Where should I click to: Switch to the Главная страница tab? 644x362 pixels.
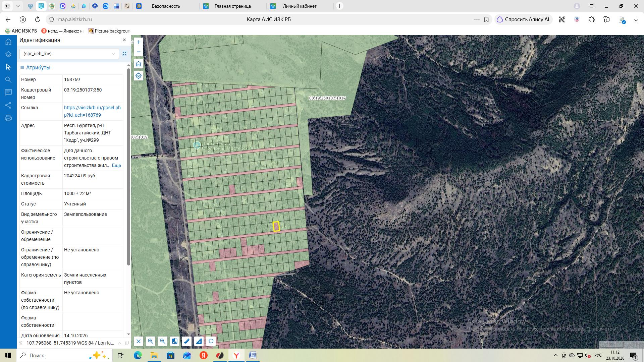point(232,6)
